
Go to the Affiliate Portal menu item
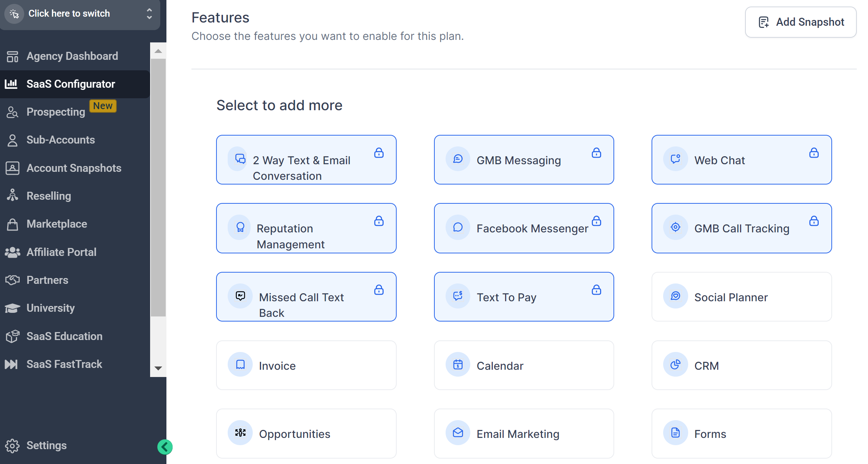(61, 252)
